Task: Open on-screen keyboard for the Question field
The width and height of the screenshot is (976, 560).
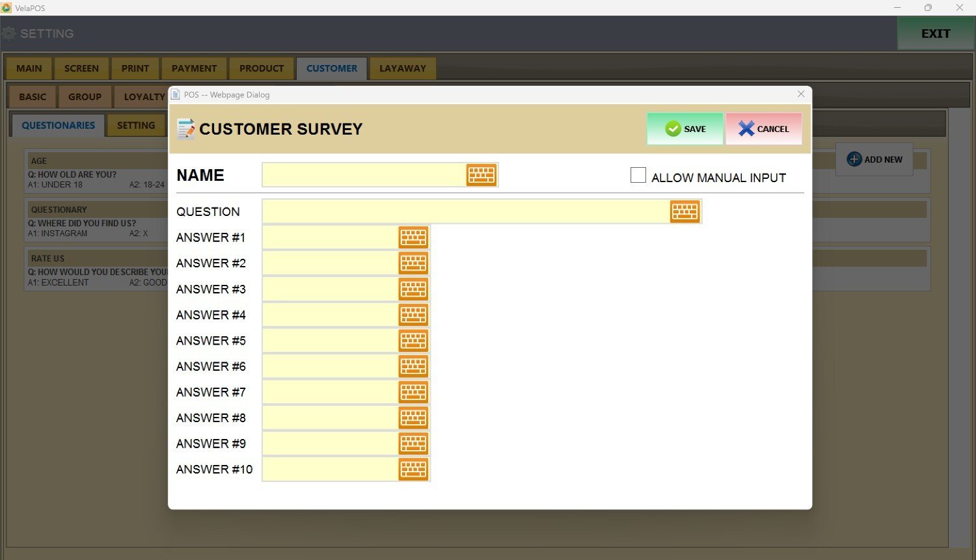Action: pos(685,211)
